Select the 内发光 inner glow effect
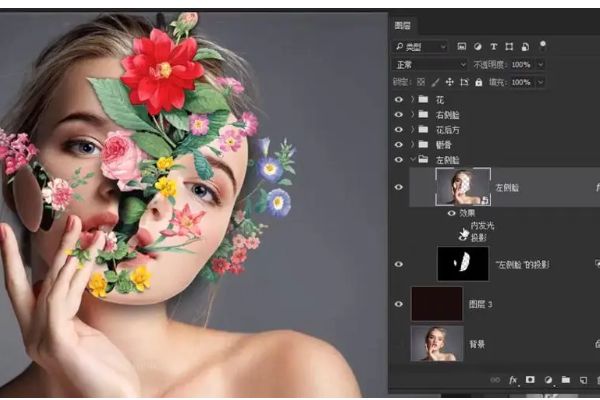 482,225
